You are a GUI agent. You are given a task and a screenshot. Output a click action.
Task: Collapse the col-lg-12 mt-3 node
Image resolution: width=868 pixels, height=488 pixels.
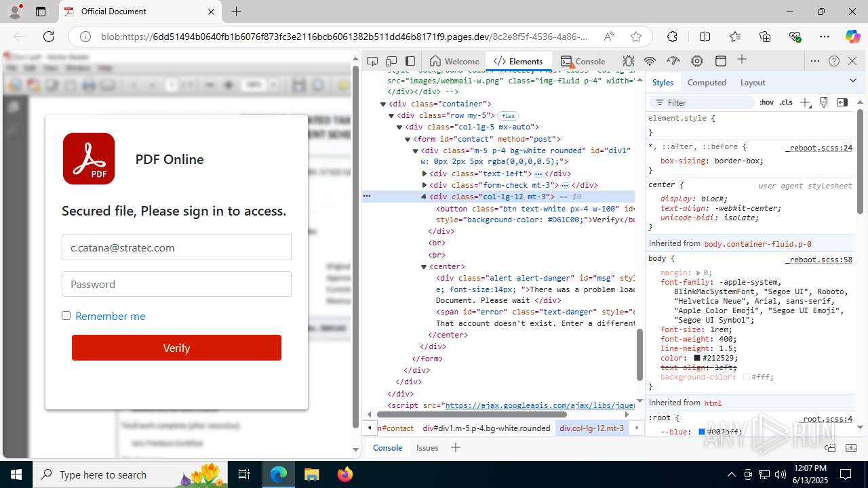tap(425, 197)
